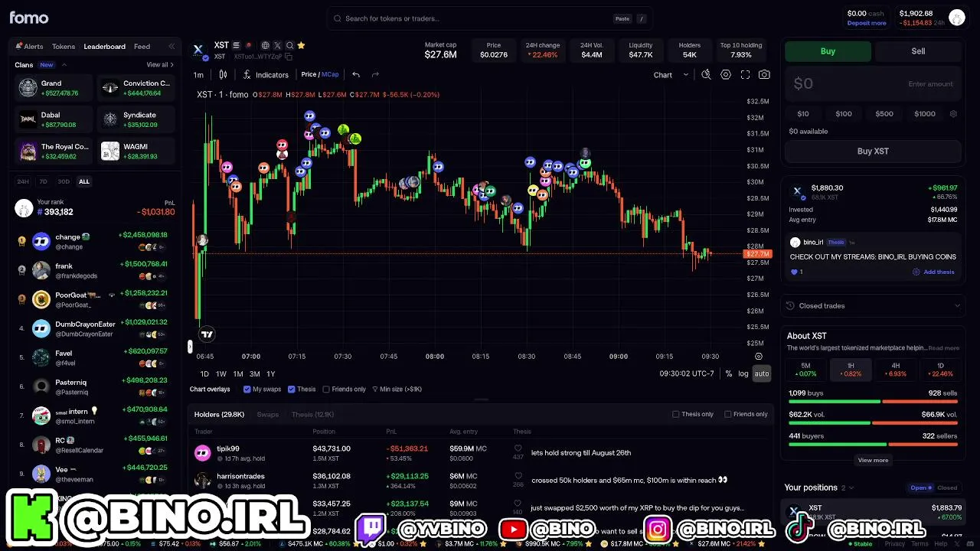The height and width of the screenshot is (551, 980).
Task: Open View all clans
Action: [x=160, y=65]
